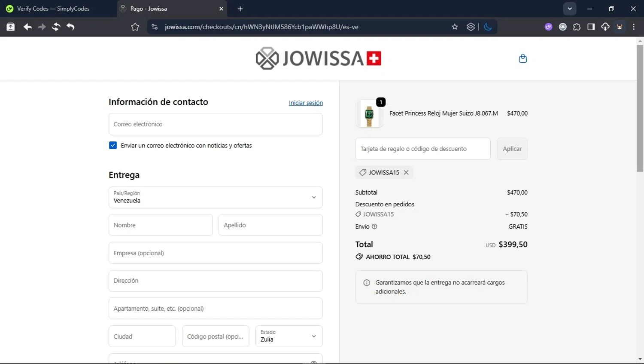Click the Nombre input field

(x=161, y=225)
